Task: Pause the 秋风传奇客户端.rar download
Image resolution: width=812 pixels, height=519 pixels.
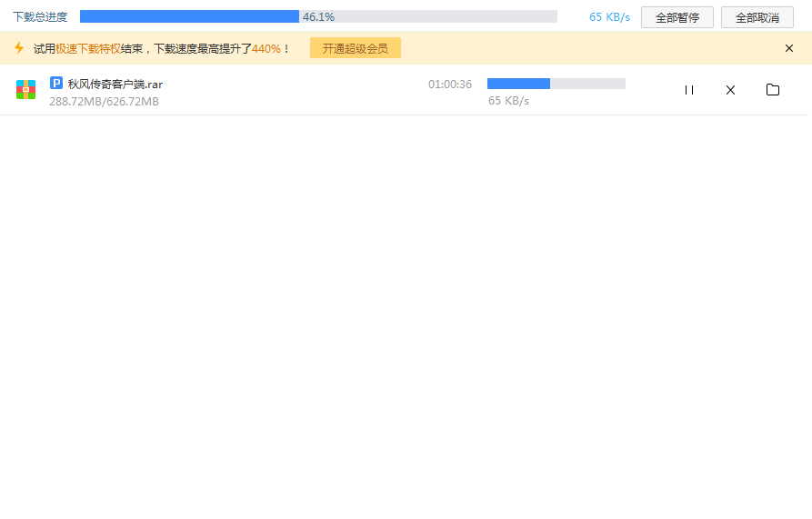Action: [x=688, y=90]
